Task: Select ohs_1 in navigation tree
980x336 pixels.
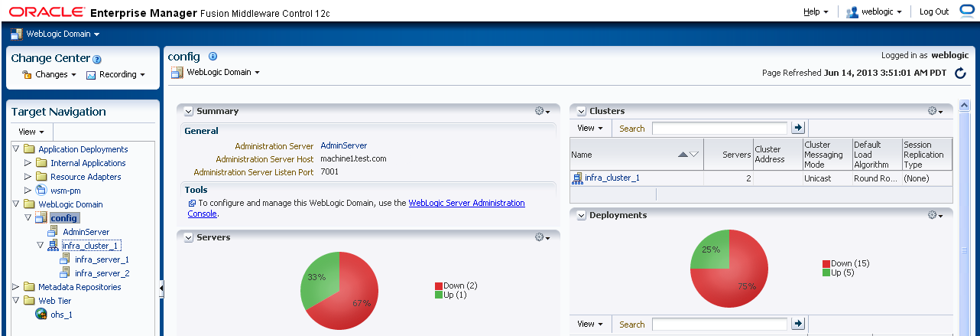Action: pyautogui.click(x=61, y=315)
